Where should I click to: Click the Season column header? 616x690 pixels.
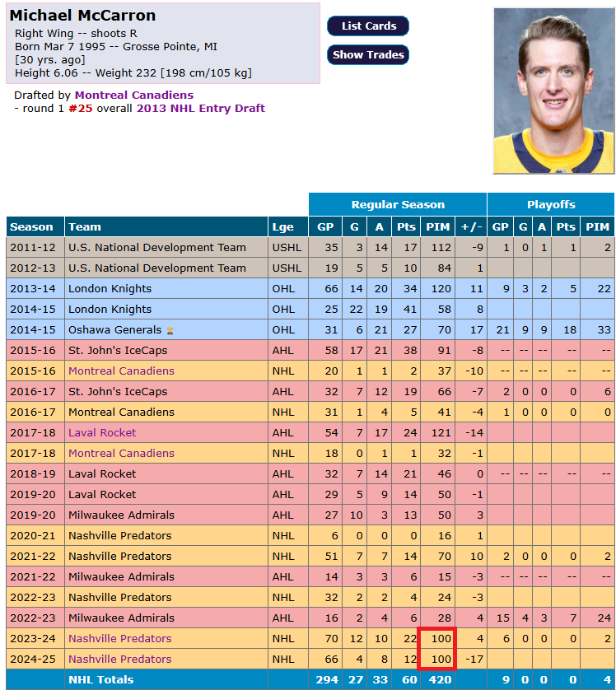pyautogui.click(x=35, y=226)
